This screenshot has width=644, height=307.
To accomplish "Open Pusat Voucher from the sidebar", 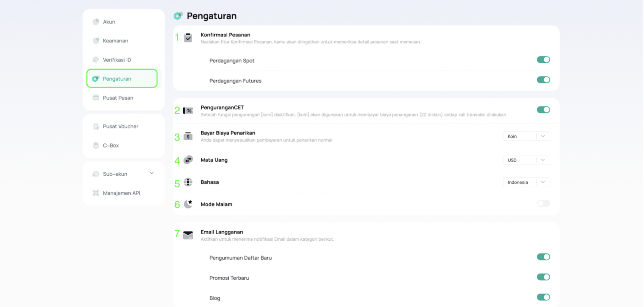I will pos(120,126).
